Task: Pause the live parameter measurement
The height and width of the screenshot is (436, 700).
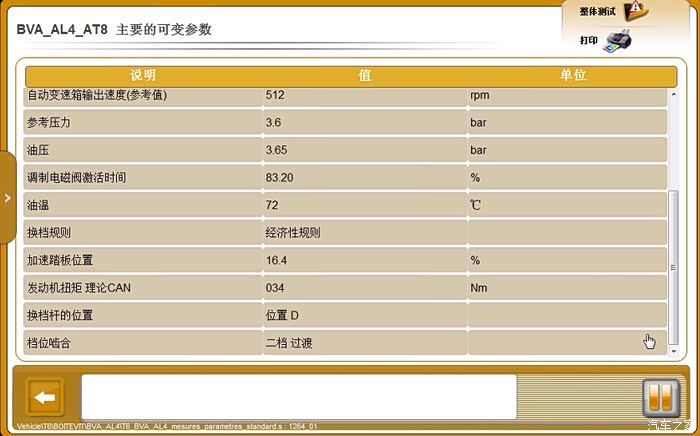Action: pyautogui.click(x=660, y=397)
